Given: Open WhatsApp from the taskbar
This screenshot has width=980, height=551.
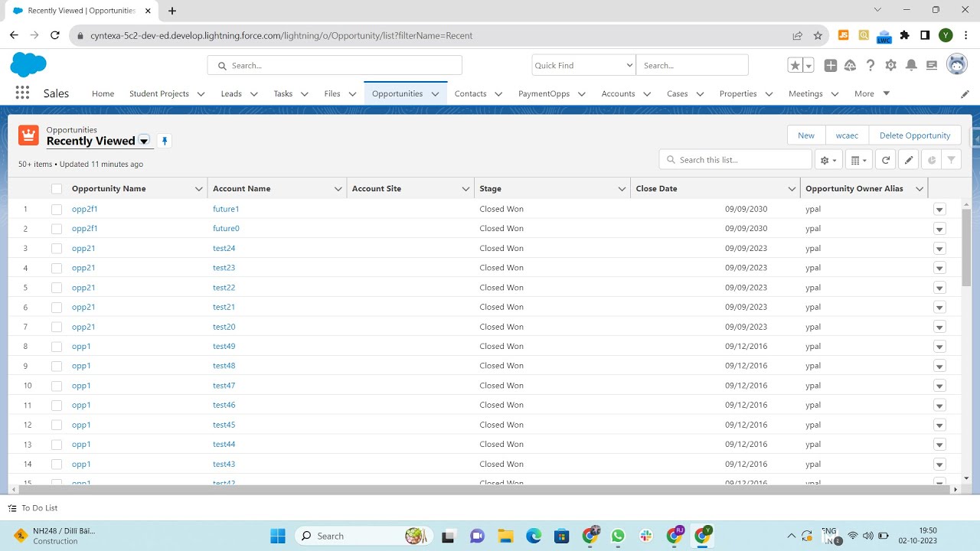Looking at the screenshot, I should click(x=618, y=536).
